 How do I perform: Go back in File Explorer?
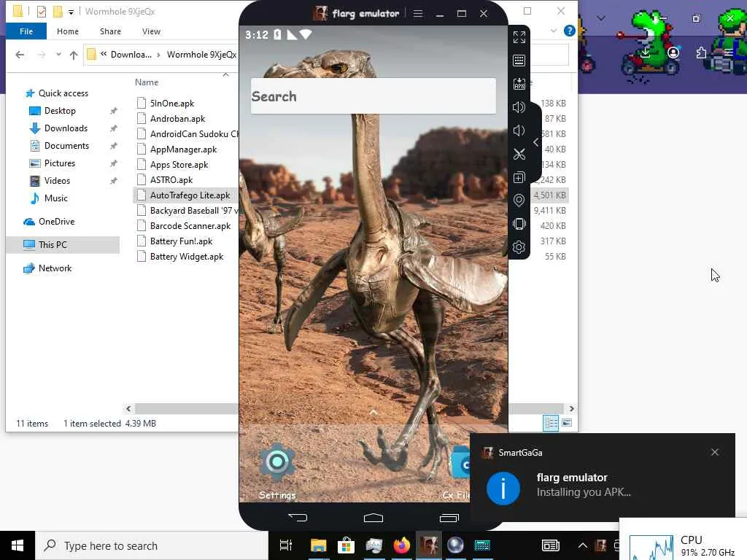20,55
